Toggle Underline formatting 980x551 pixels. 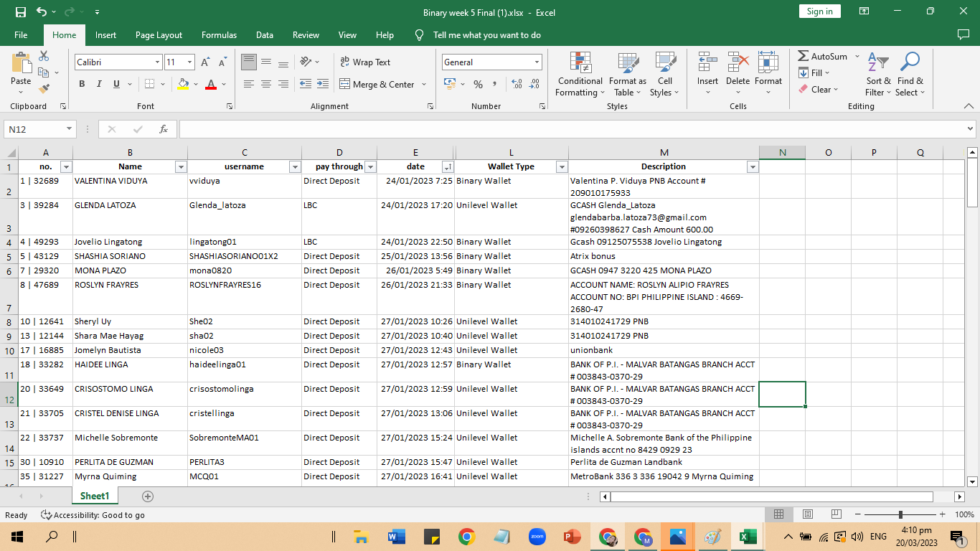click(x=116, y=84)
